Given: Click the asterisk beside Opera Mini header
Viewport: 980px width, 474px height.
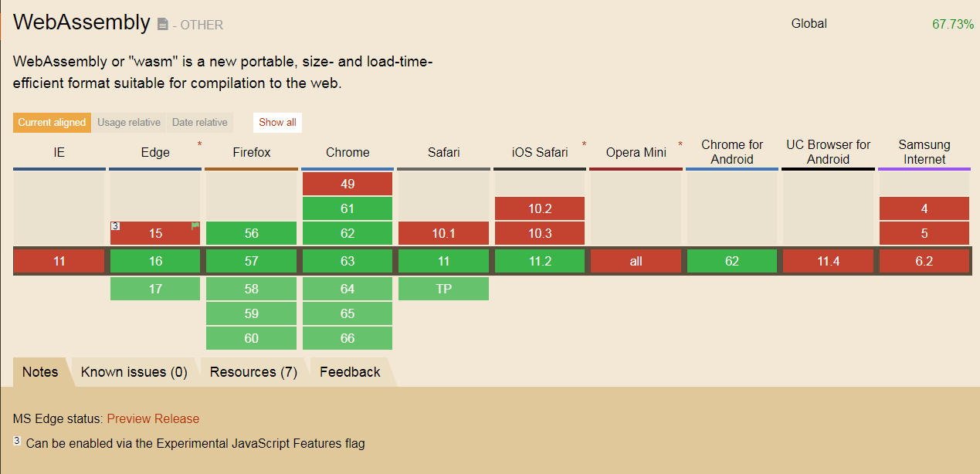Looking at the screenshot, I should [680, 144].
